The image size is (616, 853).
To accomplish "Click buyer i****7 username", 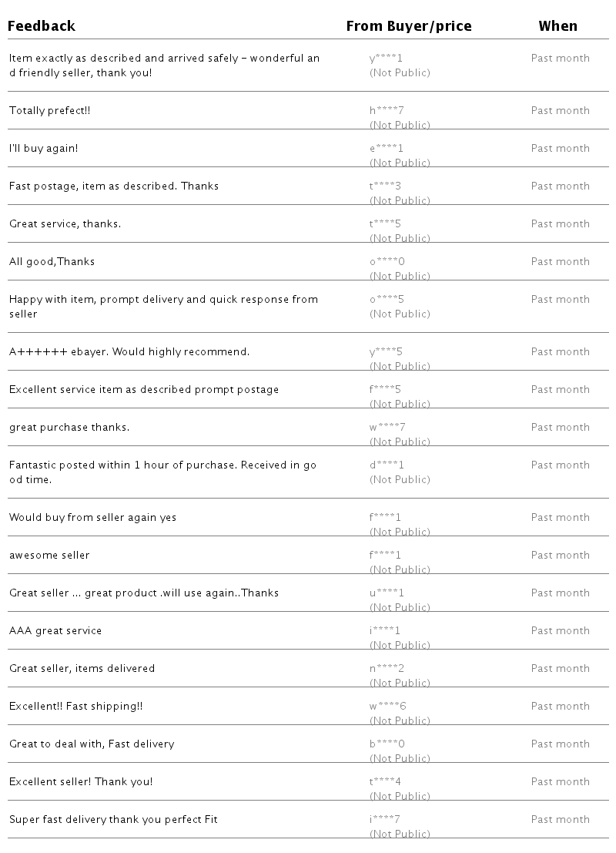I will (384, 820).
